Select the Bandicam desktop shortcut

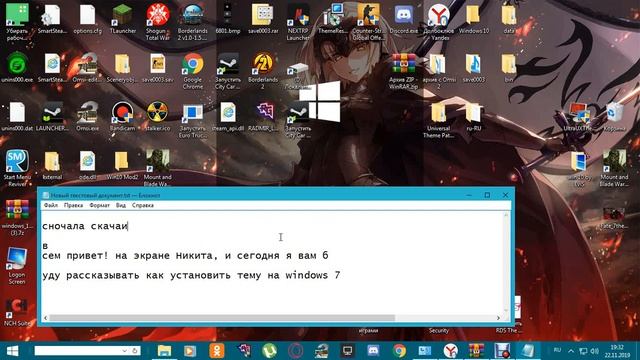[x=122, y=116]
